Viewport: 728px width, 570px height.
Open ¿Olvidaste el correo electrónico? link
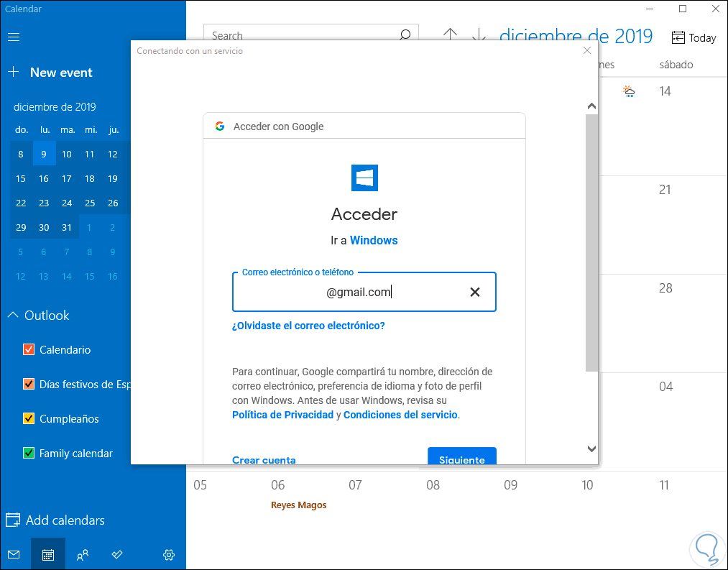tap(308, 326)
